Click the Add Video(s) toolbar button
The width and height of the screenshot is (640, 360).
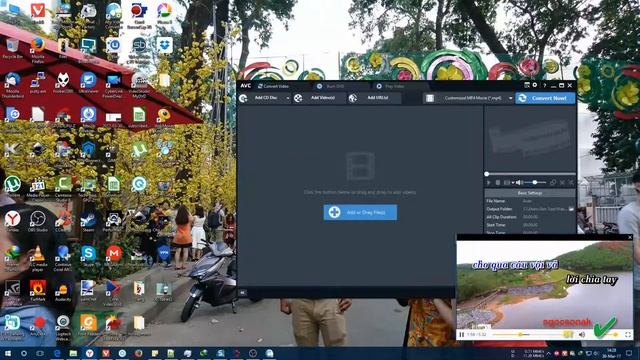tap(318, 98)
